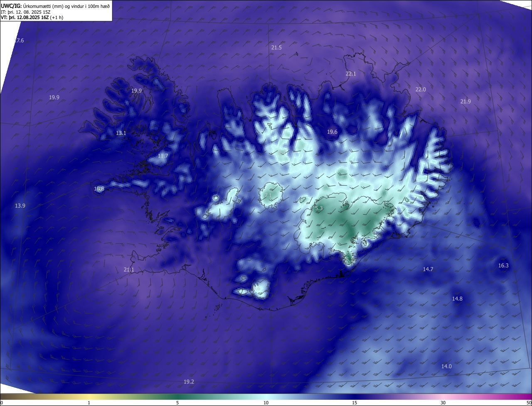Click the value 7.1 inside the glacier outline
Screen dimensions: 532x406
click(267, 195)
